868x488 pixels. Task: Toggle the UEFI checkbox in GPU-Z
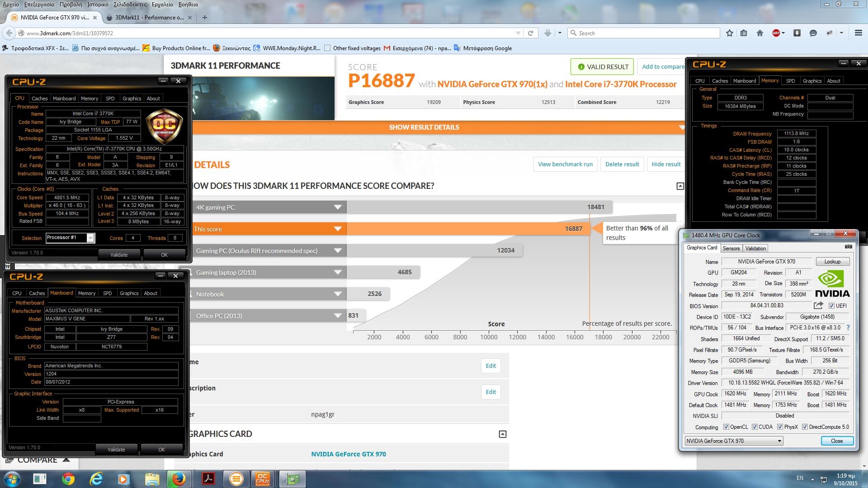(831, 306)
